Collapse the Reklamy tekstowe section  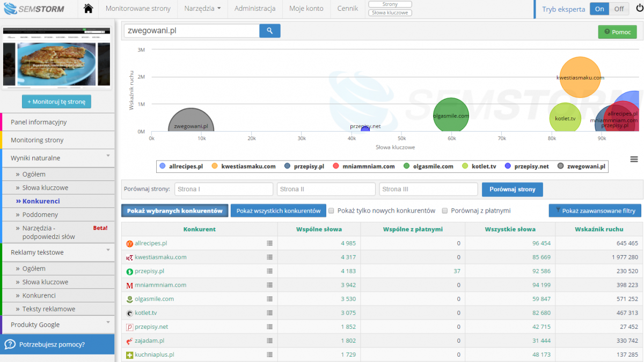click(x=108, y=250)
